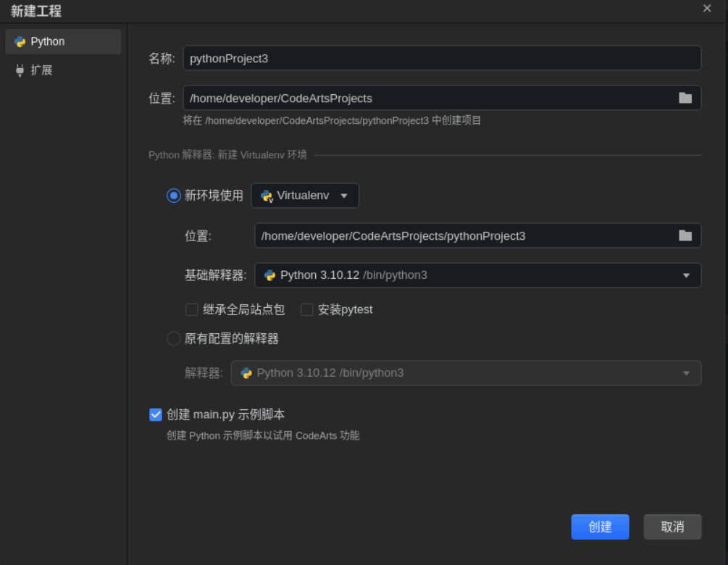Open the Virtualenv environment type dropdown
The width and height of the screenshot is (728, 565).
coord(304,196)
